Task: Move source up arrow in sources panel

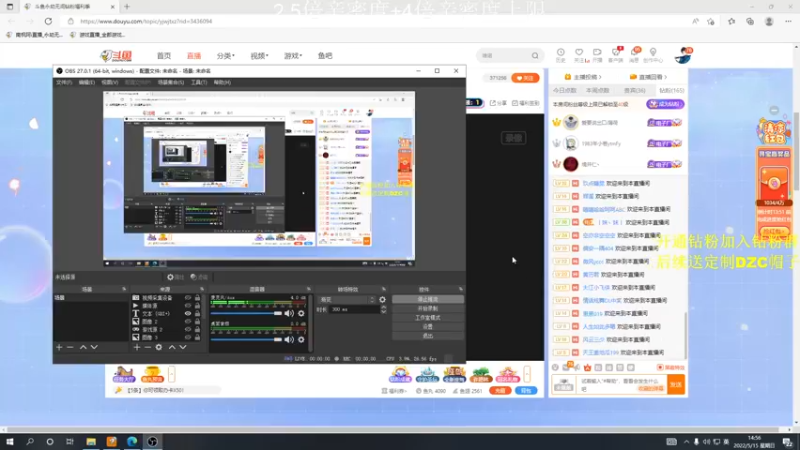Action: 172,347
